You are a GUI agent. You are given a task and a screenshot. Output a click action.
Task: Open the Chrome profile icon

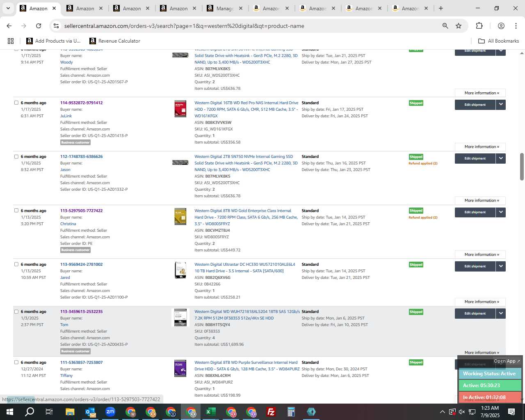tap(501, 26)
